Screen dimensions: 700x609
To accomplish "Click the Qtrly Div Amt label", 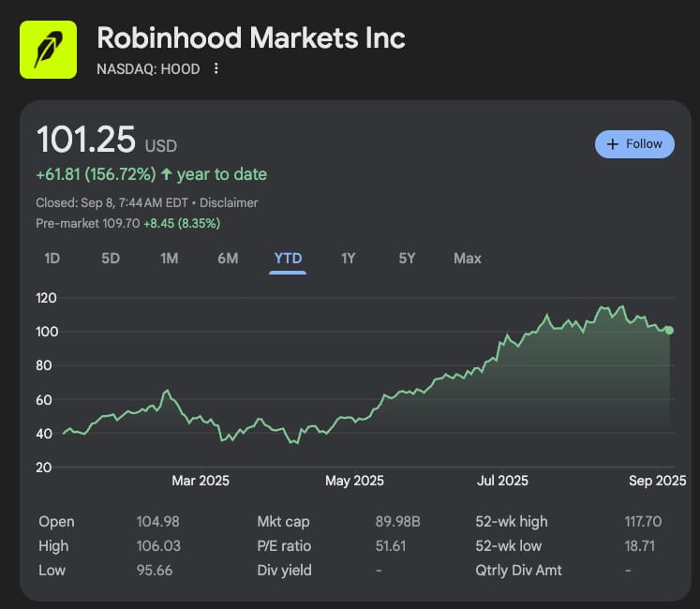I will [x=518, y=571].
